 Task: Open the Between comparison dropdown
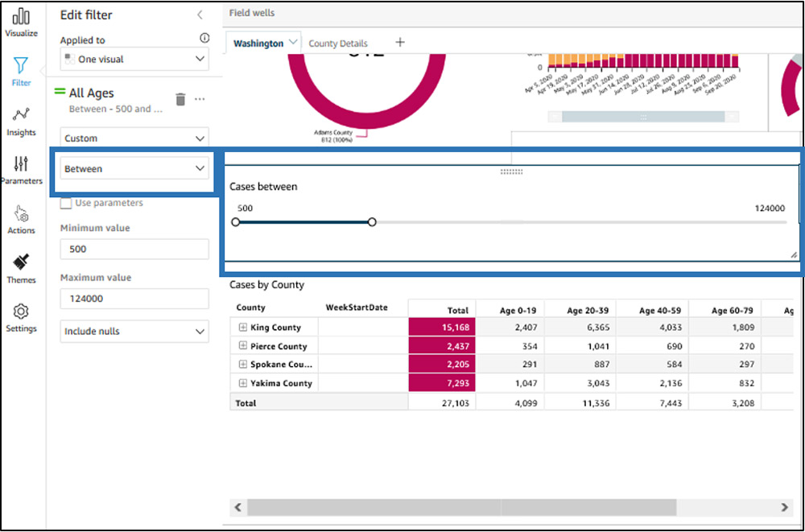tap(134, 168)
